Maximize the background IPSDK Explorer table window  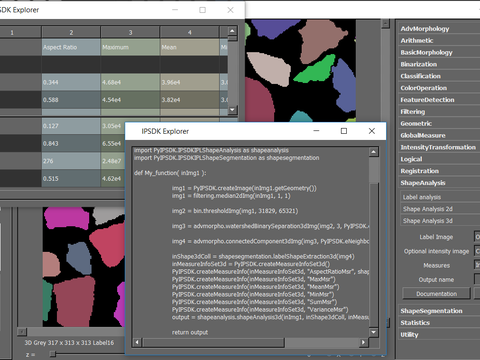(x=202, y=10)
